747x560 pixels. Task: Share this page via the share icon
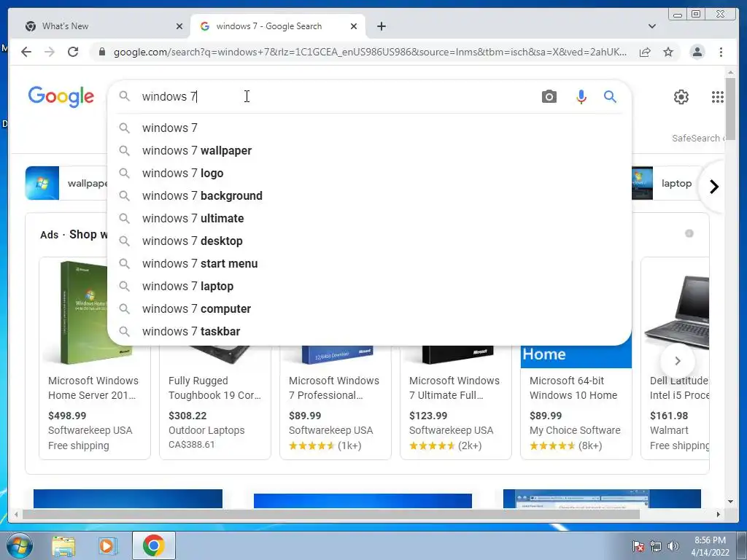pyautogui.click(x=645, y=52)
